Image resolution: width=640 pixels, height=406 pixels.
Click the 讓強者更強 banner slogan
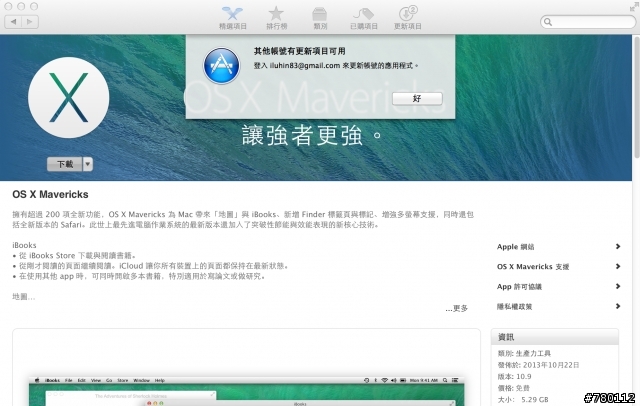(x=312, y=135)
